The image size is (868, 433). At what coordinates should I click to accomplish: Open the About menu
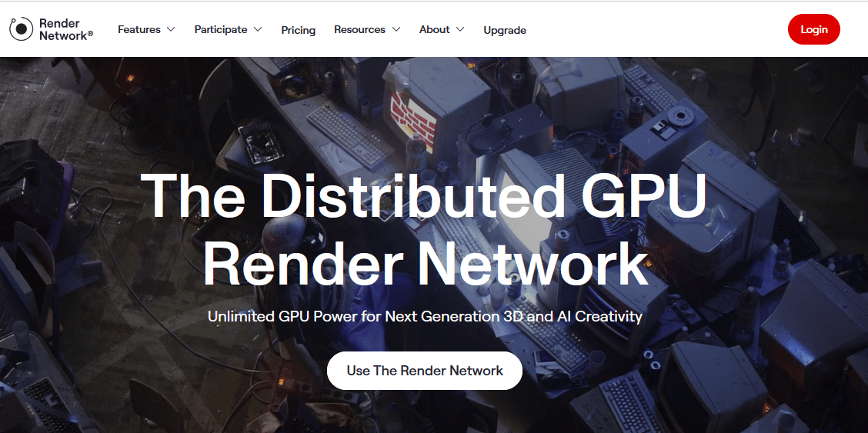coord(434,29)
